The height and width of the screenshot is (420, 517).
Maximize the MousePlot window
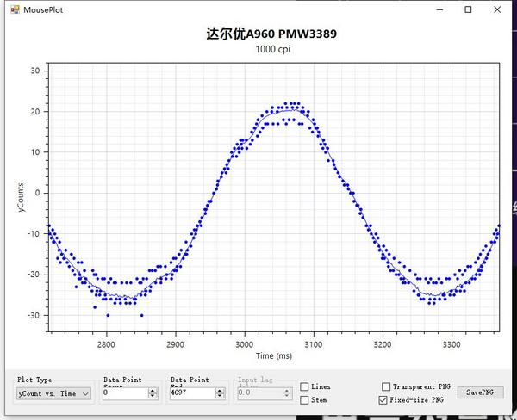468,9
